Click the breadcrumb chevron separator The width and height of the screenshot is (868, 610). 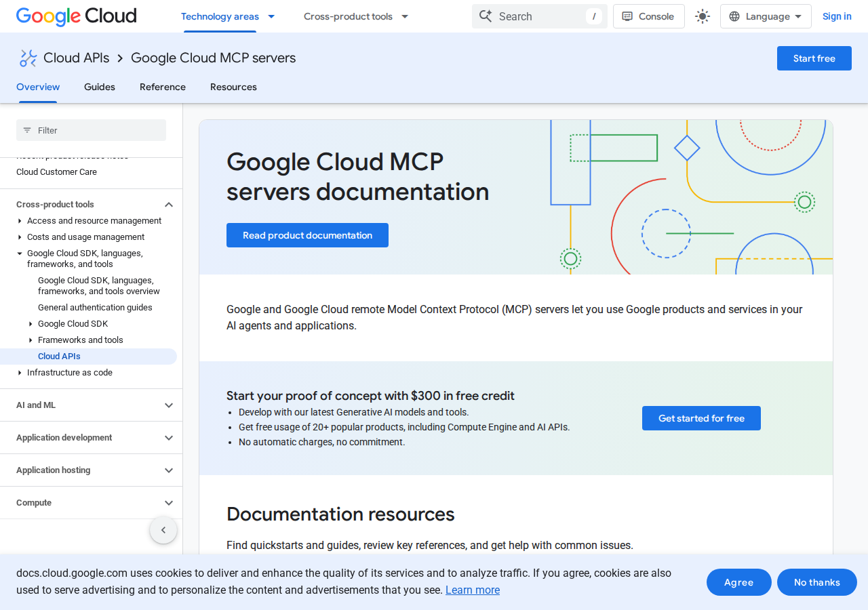120,58
